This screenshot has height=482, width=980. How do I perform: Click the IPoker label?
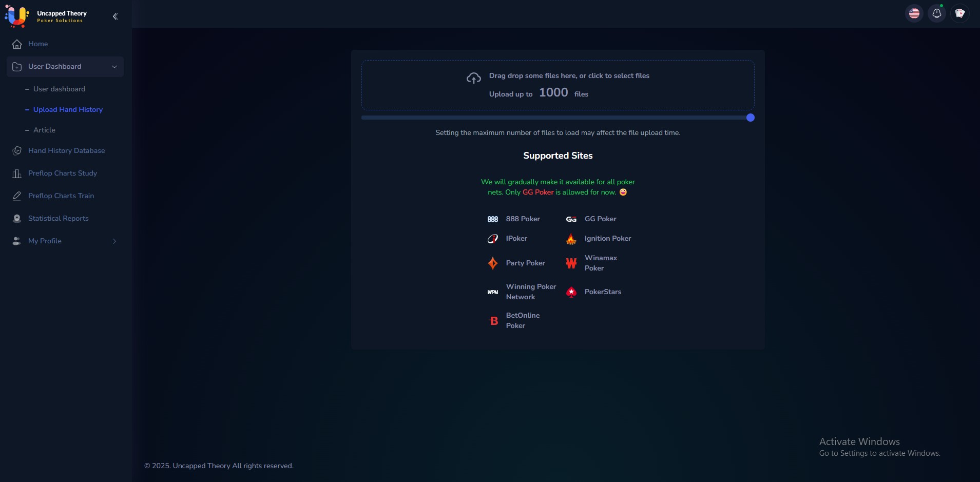click(516, 239)
